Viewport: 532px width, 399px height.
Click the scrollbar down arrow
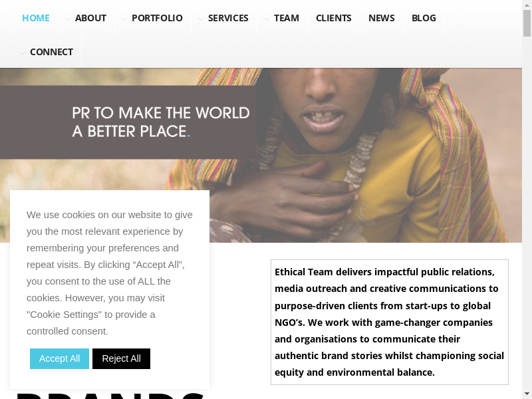coord(527,394)
